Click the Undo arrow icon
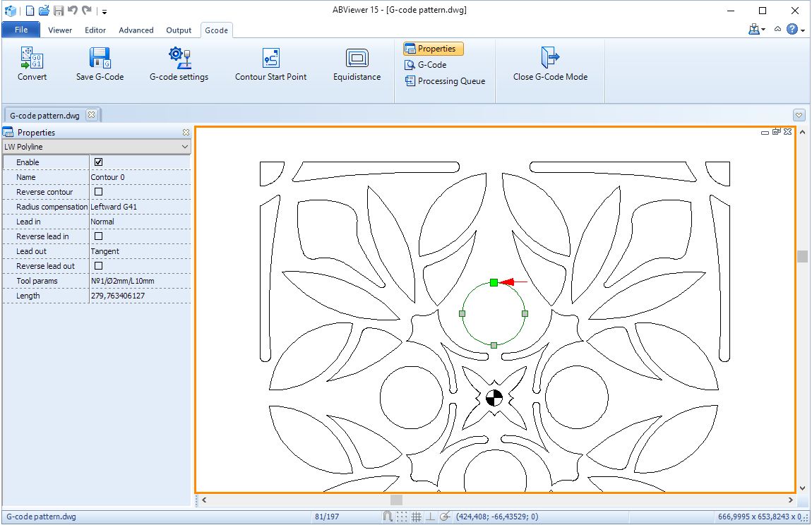812x525 pixels. (73, 11)
